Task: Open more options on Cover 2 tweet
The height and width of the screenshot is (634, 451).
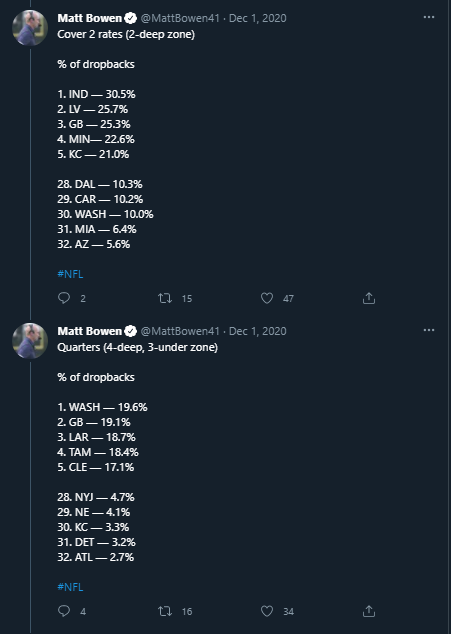Action: coord(429,17)
